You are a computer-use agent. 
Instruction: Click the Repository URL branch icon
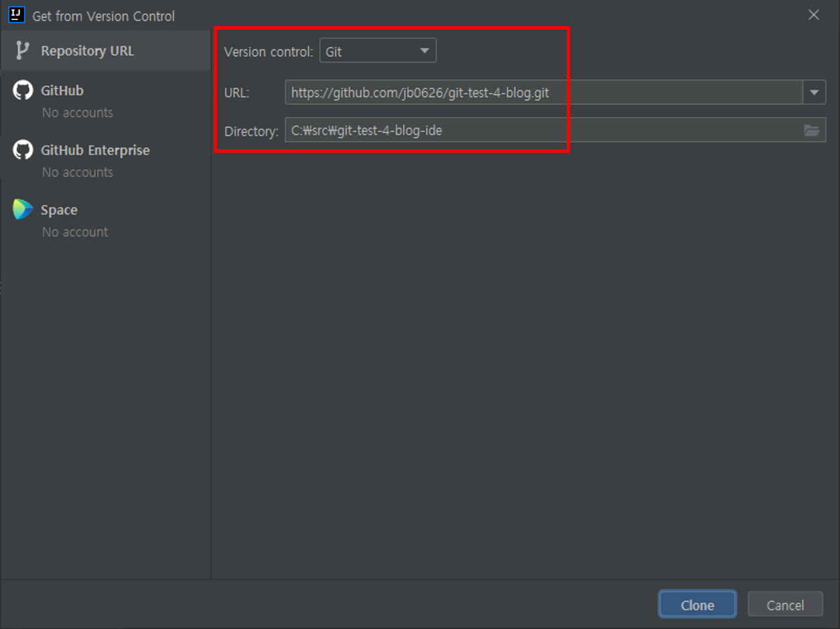[x=23, y=51]
